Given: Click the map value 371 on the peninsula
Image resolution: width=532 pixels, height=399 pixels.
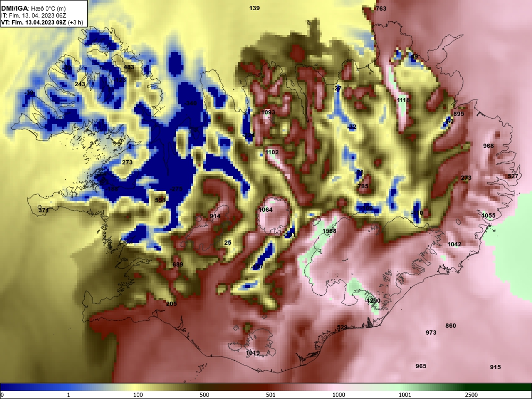Looking at the screenshot, I should click(44, 210).
